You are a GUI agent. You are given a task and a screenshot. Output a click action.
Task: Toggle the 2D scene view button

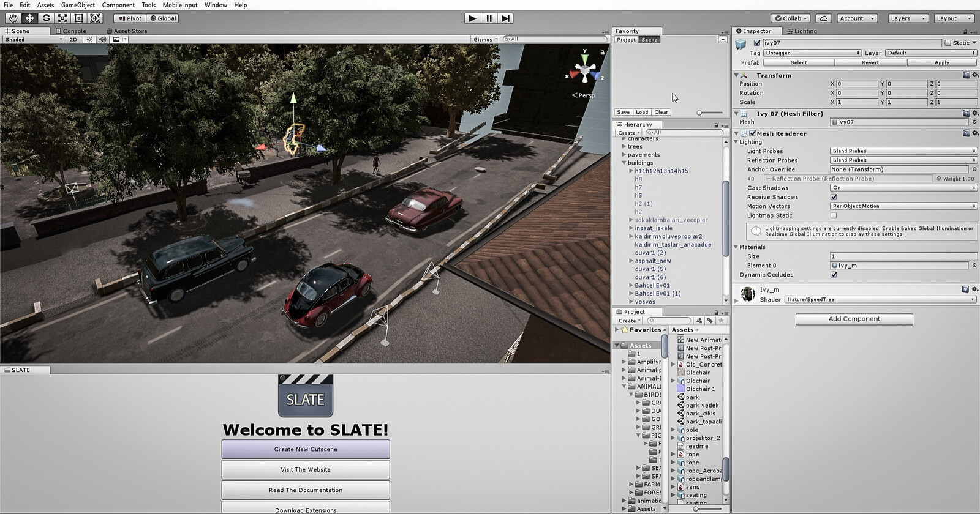(73, 39)
